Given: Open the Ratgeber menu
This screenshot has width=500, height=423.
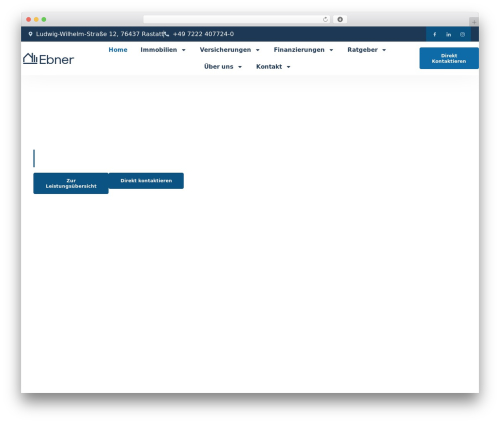Looking at the screenshot, I should coord(362,50).
